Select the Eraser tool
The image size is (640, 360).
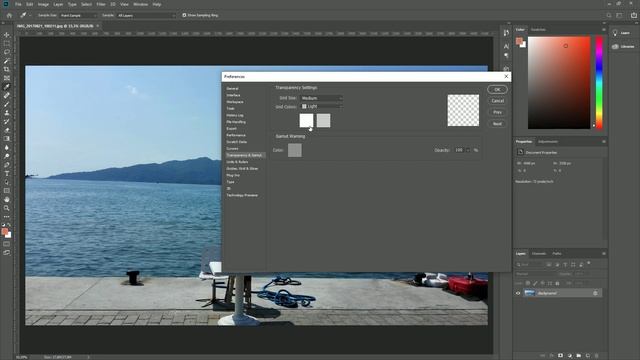[x=7, y=130]
